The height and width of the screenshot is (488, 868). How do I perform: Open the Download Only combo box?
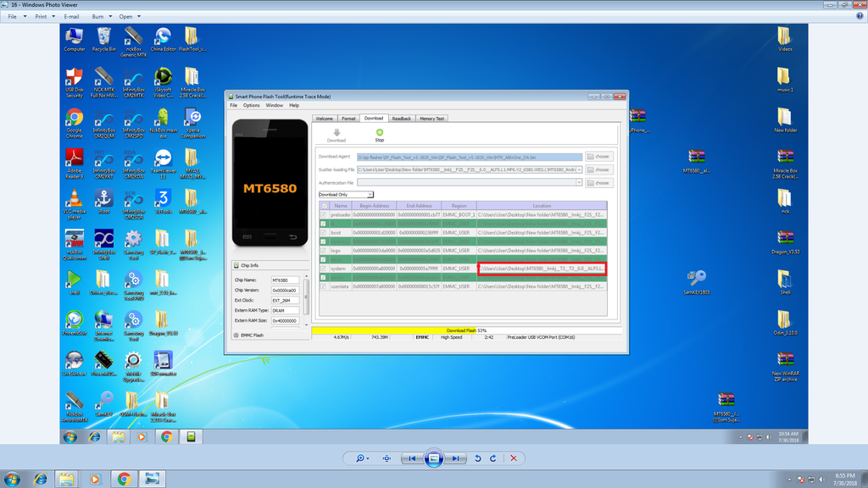346,195
